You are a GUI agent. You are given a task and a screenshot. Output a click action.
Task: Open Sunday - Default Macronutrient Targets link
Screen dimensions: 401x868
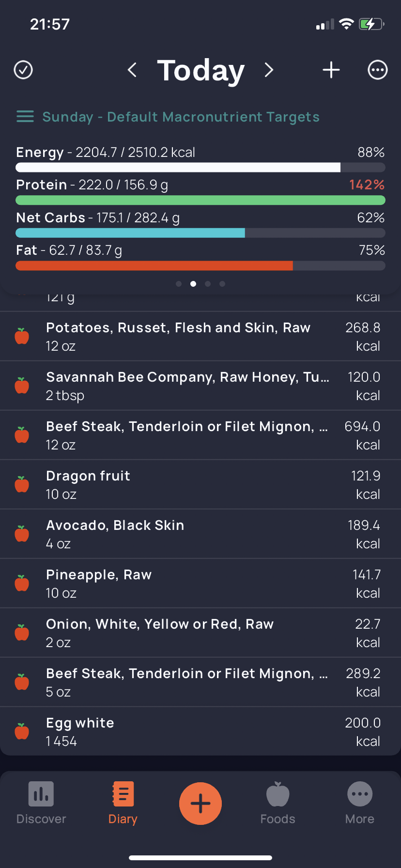point(181,117)
